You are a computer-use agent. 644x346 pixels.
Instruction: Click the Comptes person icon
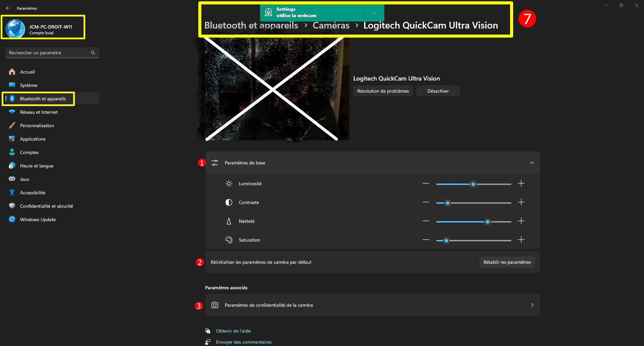tap(12, 152)
